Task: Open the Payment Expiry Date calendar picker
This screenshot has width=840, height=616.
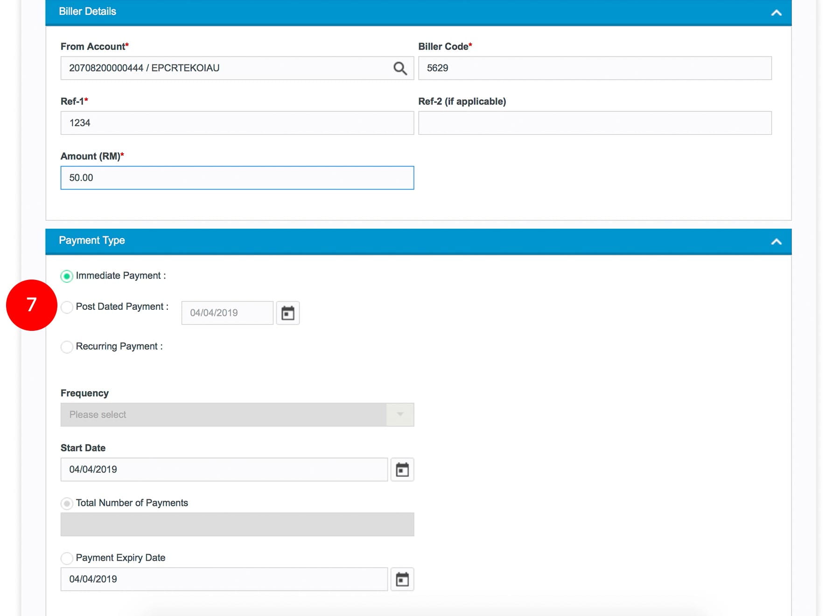Action: pyautogui.click(x=402, y=579)
